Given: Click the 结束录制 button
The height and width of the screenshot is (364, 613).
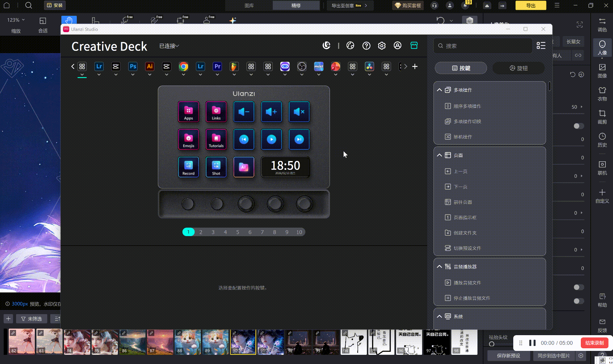Looking at the screenshot, I should tap(594, 343).
